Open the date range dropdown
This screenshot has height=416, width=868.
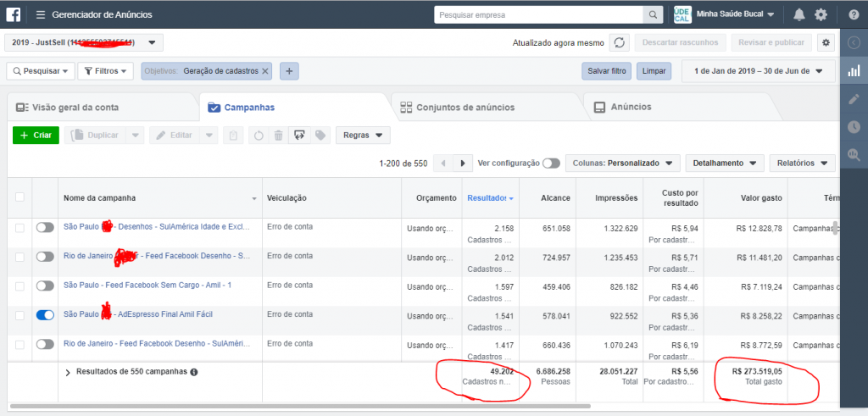[x=758, y=71]
